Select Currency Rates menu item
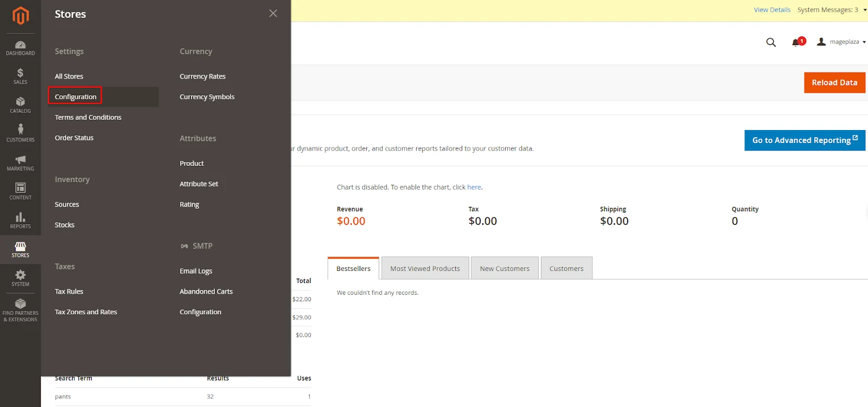 202,76
